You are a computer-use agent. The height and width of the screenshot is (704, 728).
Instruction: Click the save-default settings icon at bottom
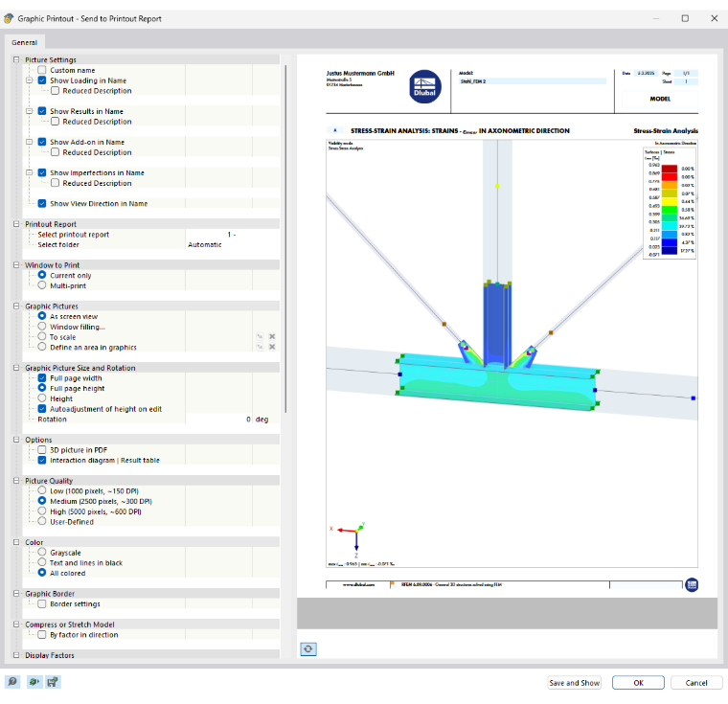[x=53, y=682]
